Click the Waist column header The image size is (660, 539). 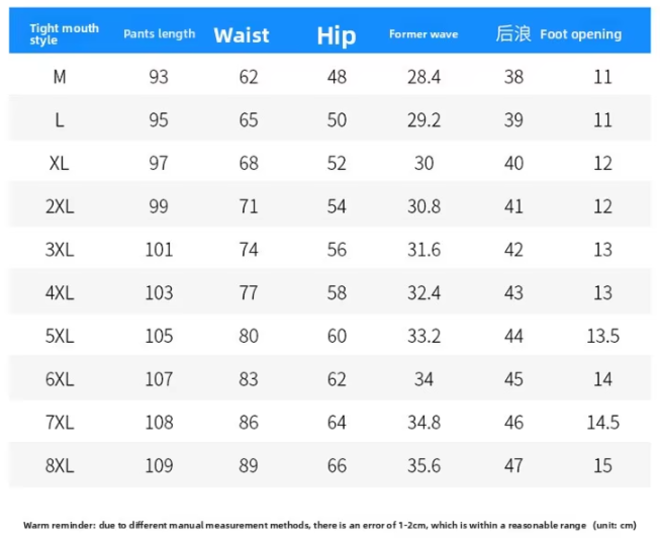(241, 35)
